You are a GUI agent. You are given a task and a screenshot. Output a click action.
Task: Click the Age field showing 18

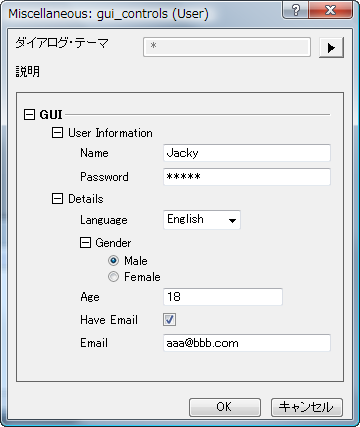(x=223, y=297)
